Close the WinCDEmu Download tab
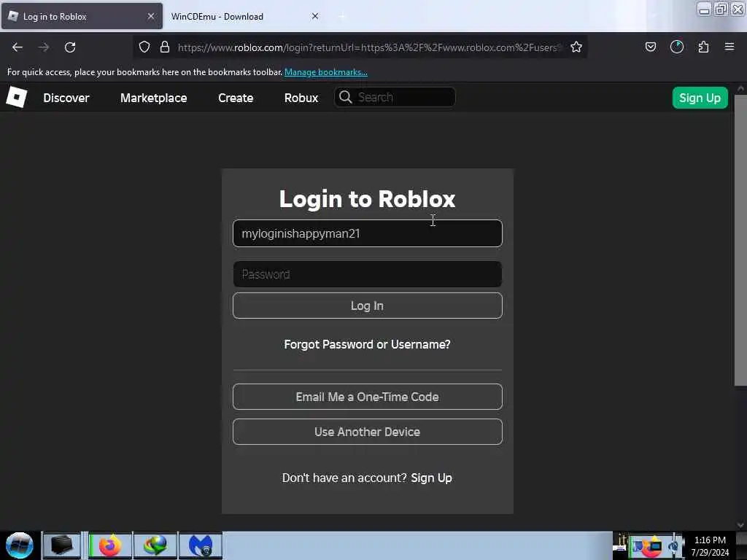 pos(315,16)
